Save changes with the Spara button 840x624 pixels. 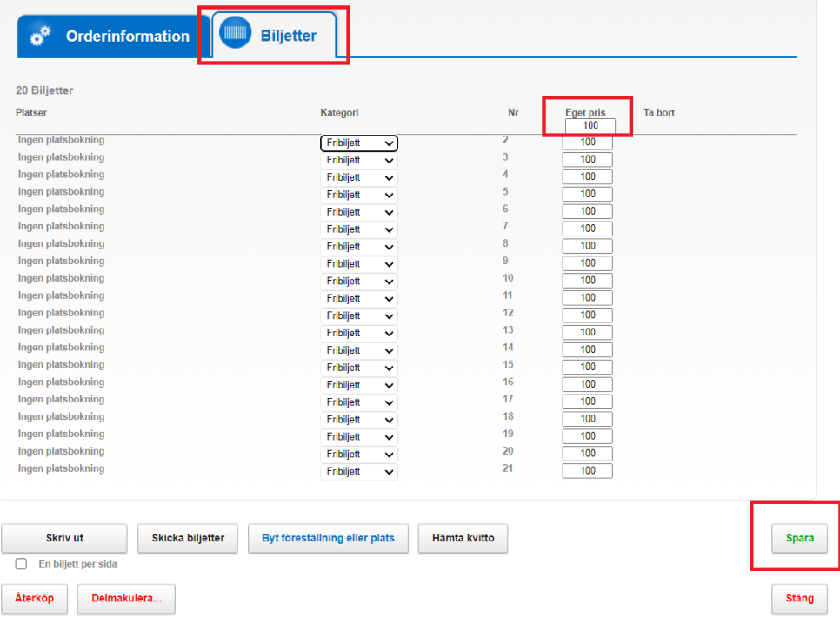[799, 538]
